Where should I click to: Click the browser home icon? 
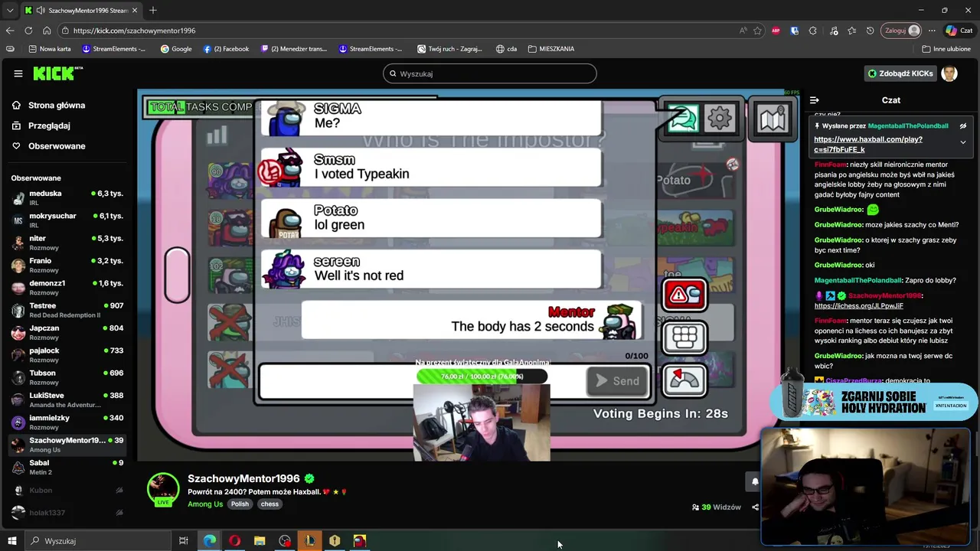(x=47, y=31)
